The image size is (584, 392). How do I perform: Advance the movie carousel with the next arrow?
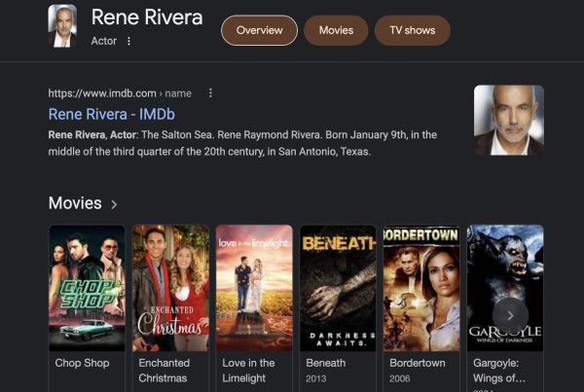[510, 316]
